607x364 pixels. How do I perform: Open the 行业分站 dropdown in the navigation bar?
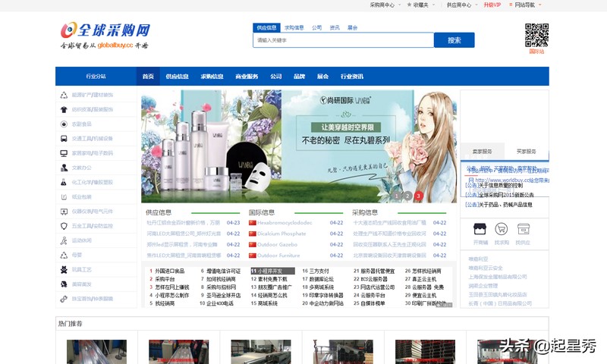click(96, 76)
